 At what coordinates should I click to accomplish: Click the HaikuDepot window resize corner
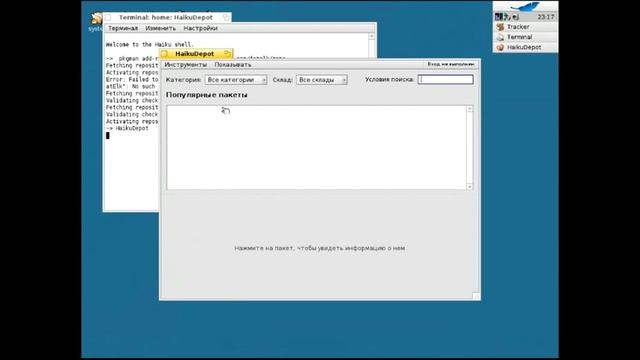(476, 296)
